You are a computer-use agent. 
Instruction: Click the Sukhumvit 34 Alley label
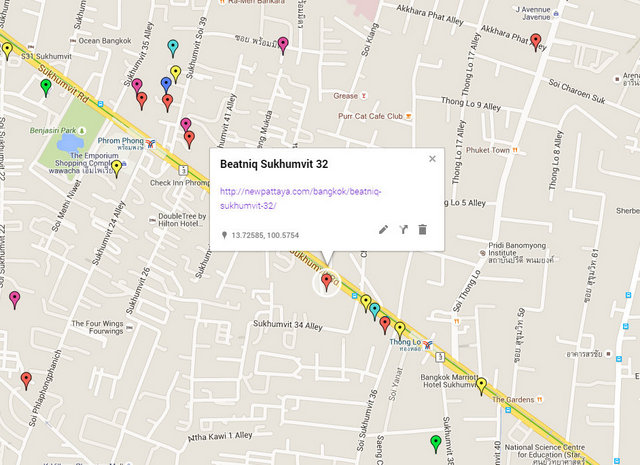(288, 325)
